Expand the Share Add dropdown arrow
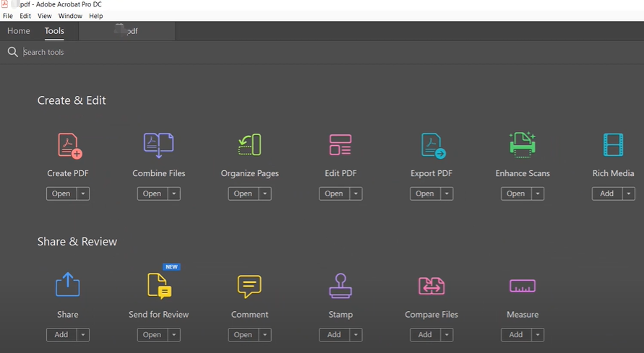The image size is (644, 353). click(x=83, y=334)
